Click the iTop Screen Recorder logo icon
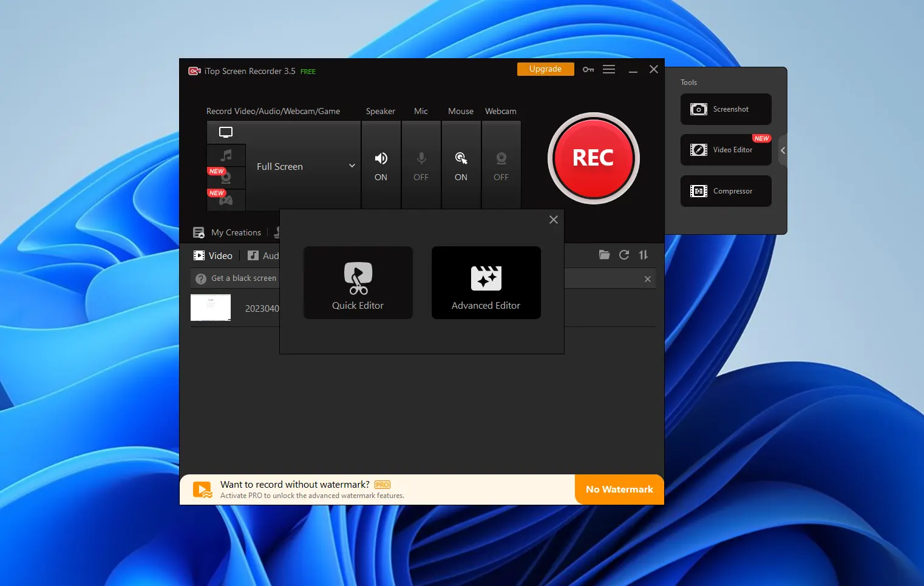924x586 pixels. point(194,71)
